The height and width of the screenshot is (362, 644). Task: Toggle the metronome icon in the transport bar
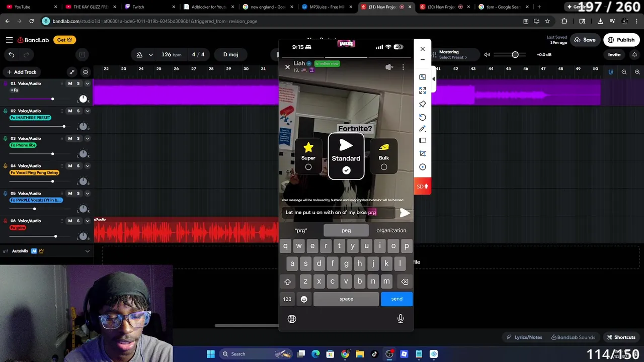tap(139, 54)
